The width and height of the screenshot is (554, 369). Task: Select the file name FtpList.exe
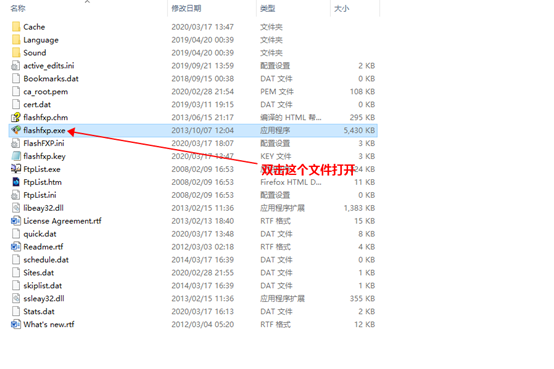[x=42, y=169]
